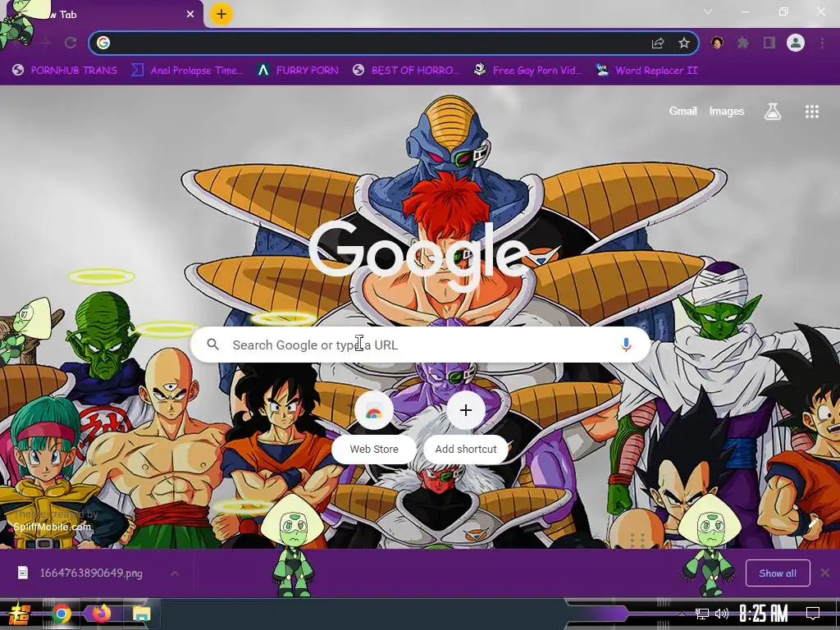The width and height of the screenshot is (840, 630).
Task: Open Gmail link
Action: coord(682,111)
